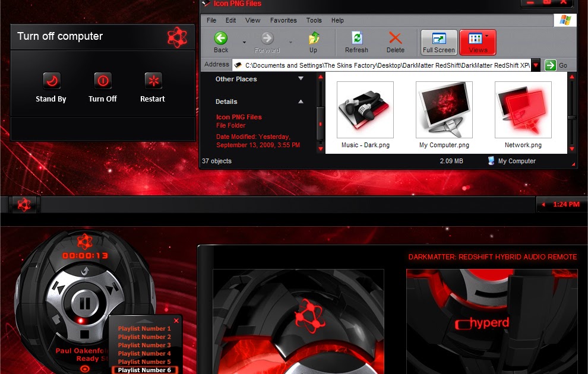
Task: Open the Back history dropdown arrow
Action: [245, 42]
